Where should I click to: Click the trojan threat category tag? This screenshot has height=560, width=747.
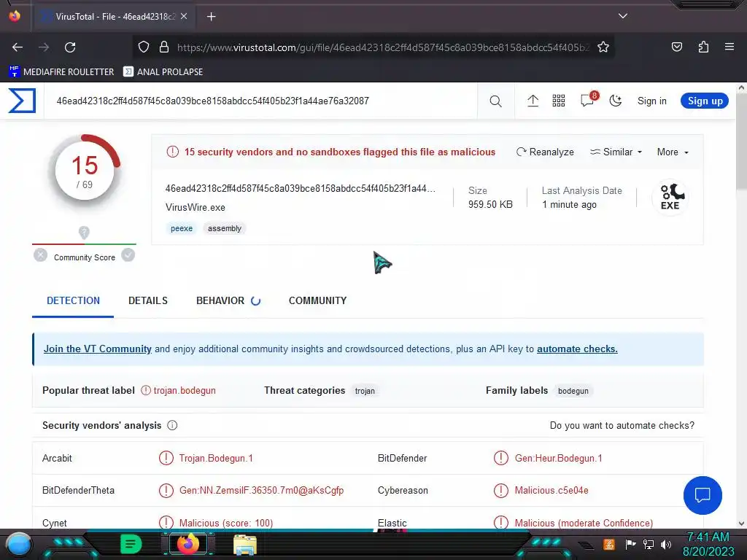pos(365,391)
